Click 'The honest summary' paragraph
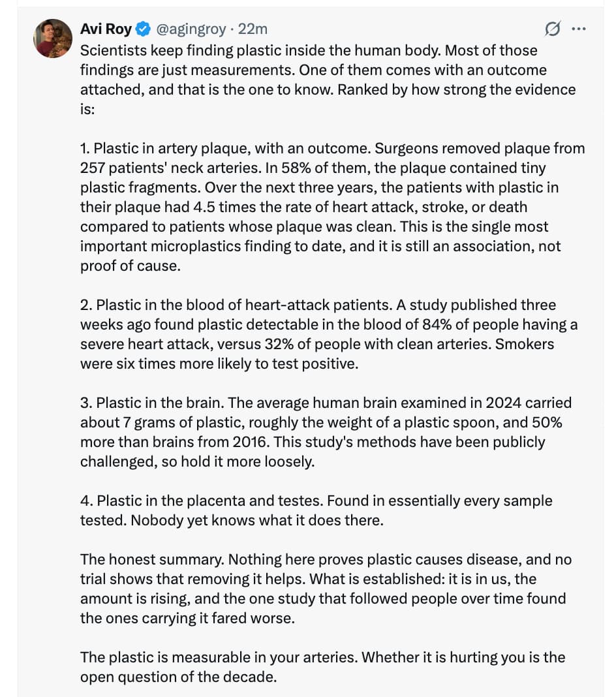616x697 pixels. pyautogui.click(x=326, y=589)
